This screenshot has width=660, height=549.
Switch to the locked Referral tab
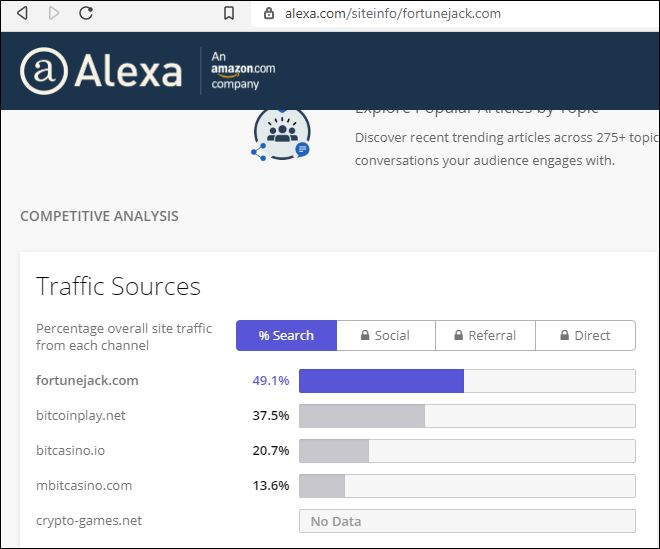485,336
